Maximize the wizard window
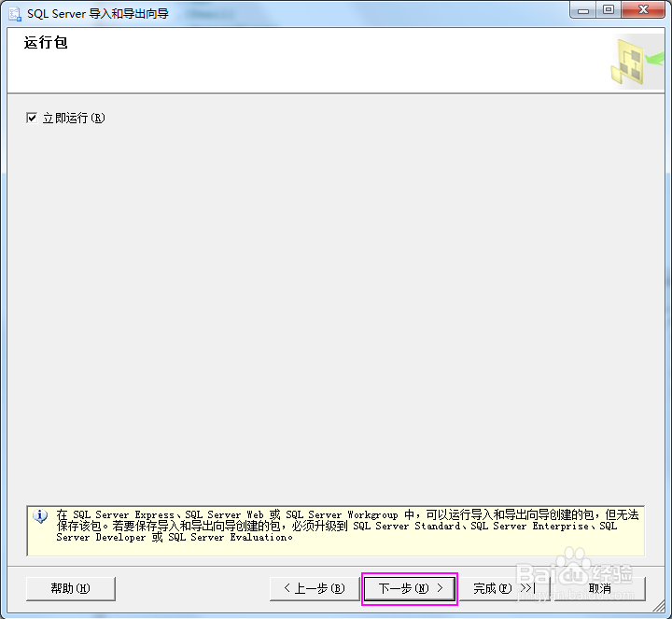 point(609,10)
